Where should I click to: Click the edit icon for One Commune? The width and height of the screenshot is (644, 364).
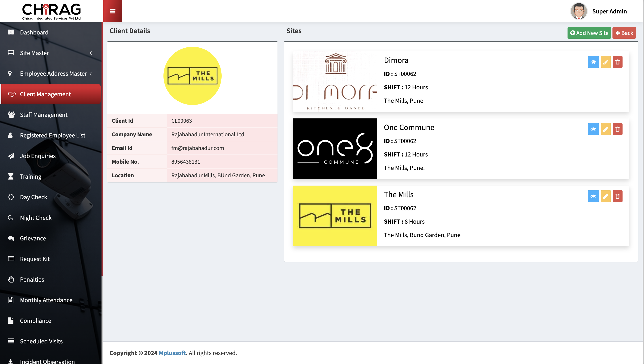[x=606, y=129]
